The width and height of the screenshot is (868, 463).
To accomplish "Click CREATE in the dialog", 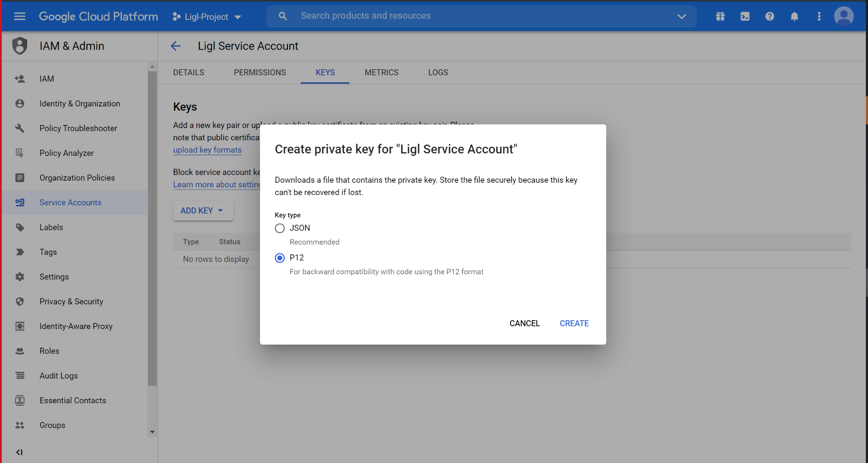I will coord(574,324).
